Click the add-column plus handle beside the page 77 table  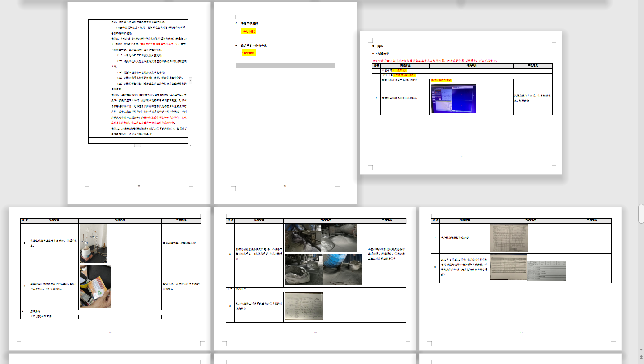(x=190, y=81)
